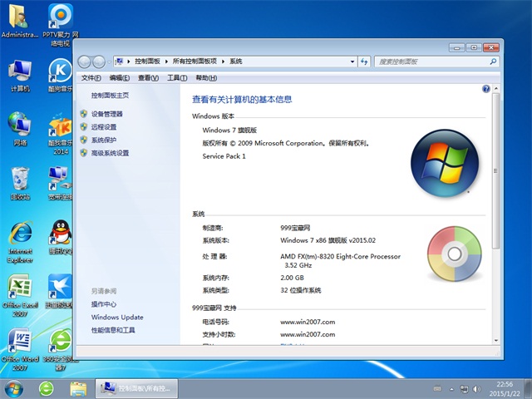This screenshot has width=532, height=399.
Task: Click the 2.00 GB memory value
Action: point(292,278)
